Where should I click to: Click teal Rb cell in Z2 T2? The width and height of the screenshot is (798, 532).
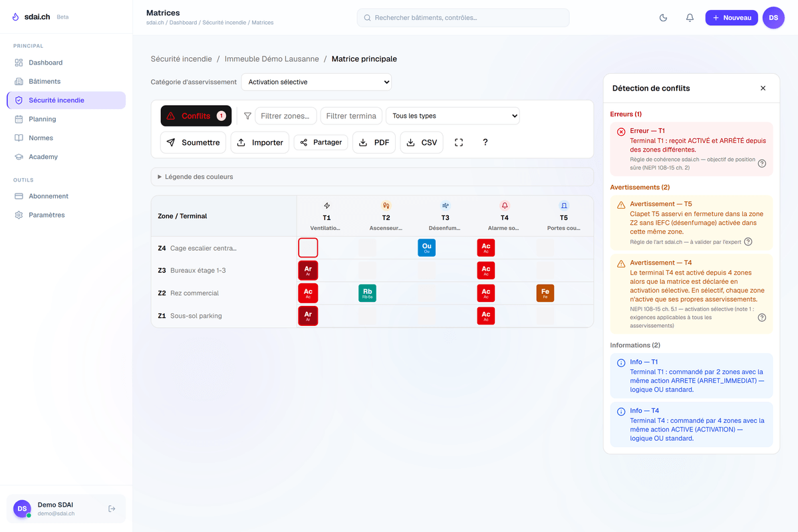pos(367,293)
